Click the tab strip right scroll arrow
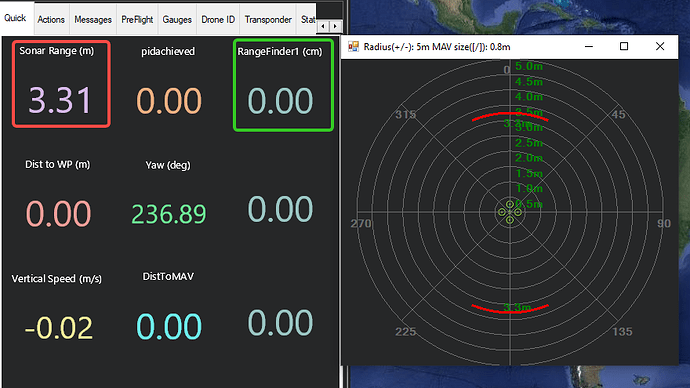690x388 pixels. click(335, 26)
